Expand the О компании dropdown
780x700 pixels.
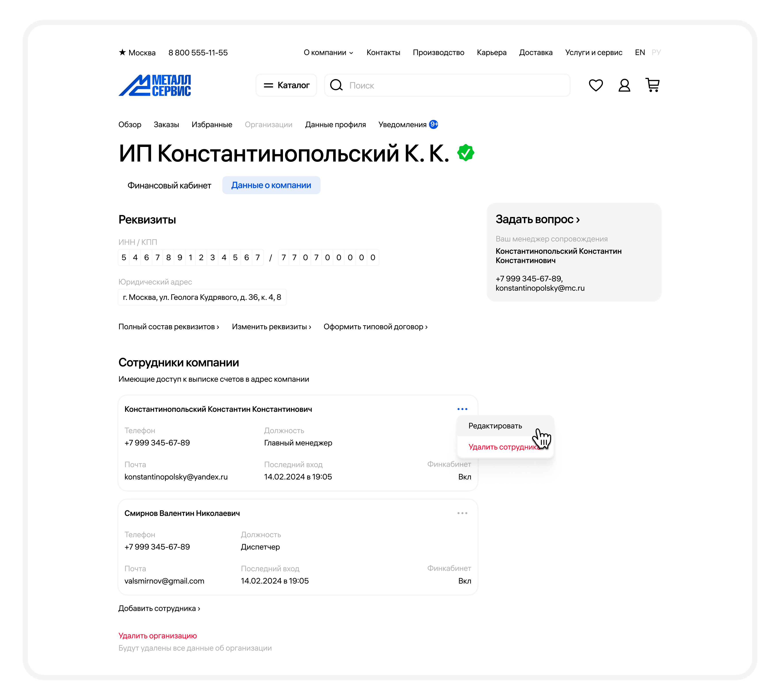click(328, 52)
